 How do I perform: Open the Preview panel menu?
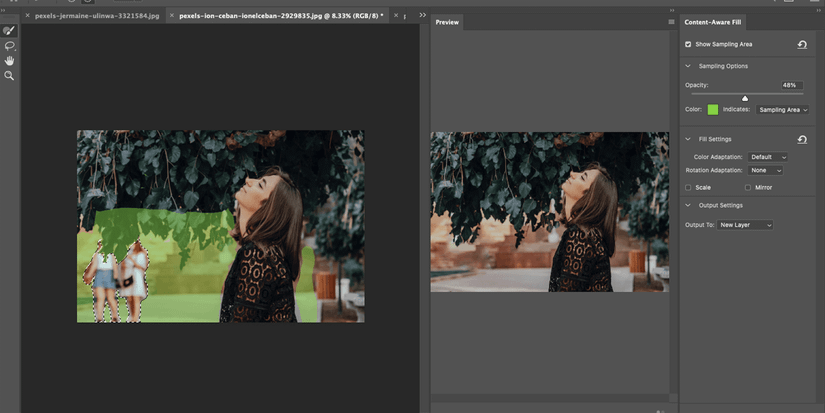tap(671, 21)
